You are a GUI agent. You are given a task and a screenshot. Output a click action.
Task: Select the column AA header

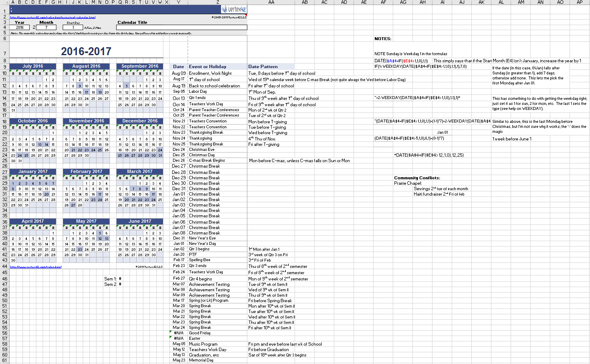tap(271, 3)
